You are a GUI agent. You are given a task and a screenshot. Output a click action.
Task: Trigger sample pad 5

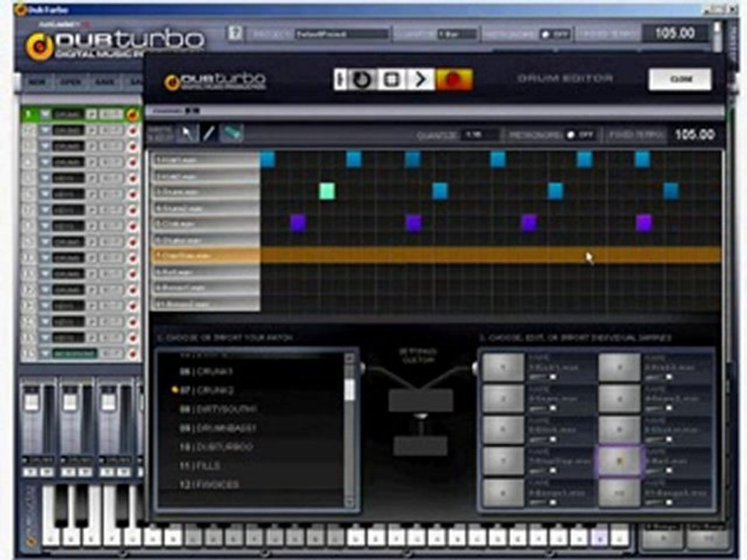click(503, 429)
